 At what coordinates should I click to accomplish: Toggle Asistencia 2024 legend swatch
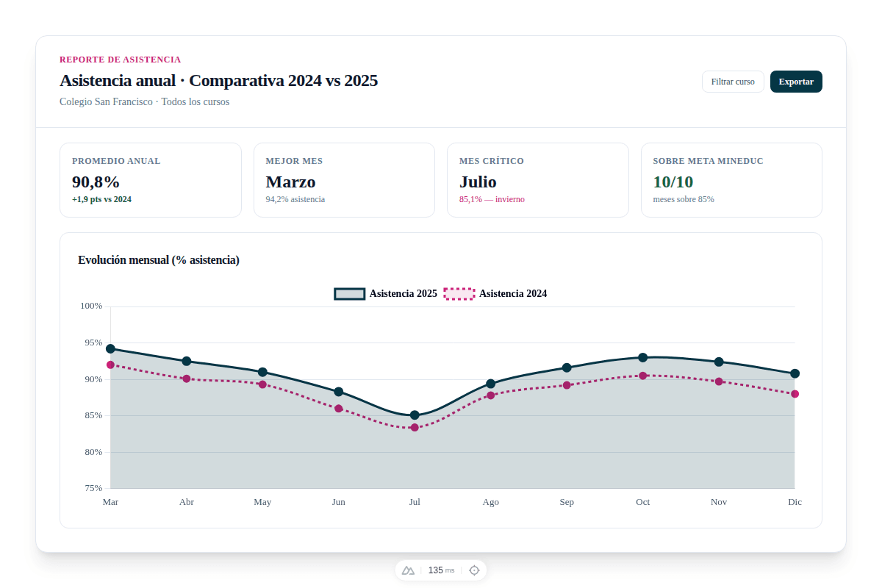point(459,293)
